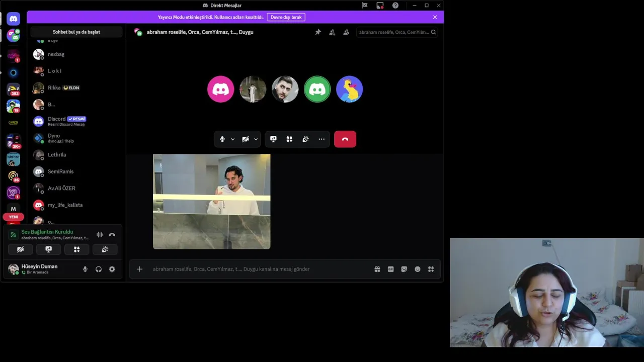Toggle noise suppression waveform icon in voice panel

point(100,235)
